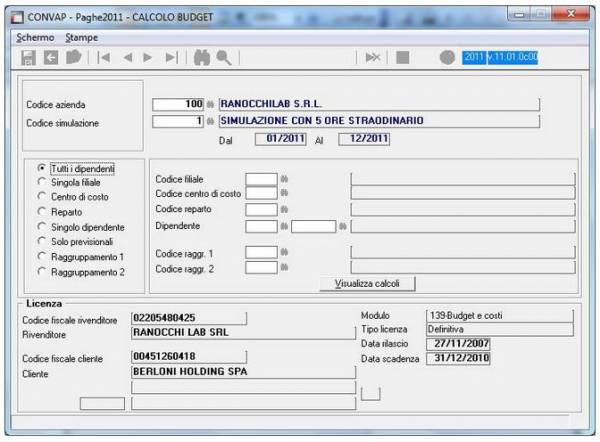The image size is (600, 442).
Task: Click lookup icon beside Codice raggr. 2
Action: [x=284, y=267]
